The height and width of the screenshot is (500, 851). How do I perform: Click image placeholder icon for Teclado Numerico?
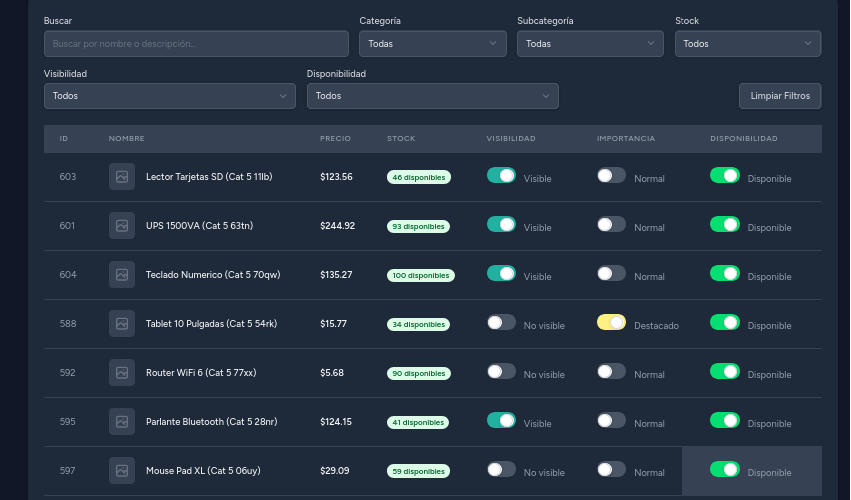click(x=122, y=275)
